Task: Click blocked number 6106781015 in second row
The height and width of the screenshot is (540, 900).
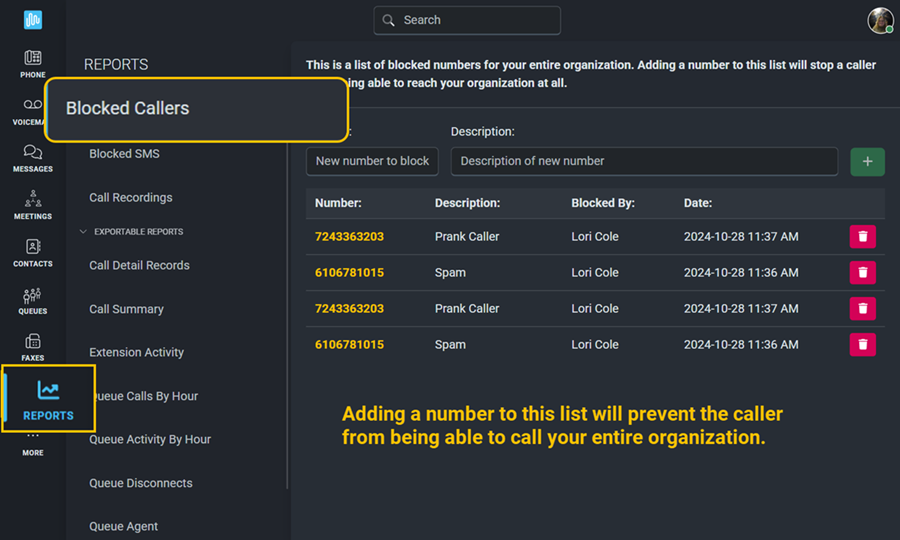Action: (x=349, y=273)
